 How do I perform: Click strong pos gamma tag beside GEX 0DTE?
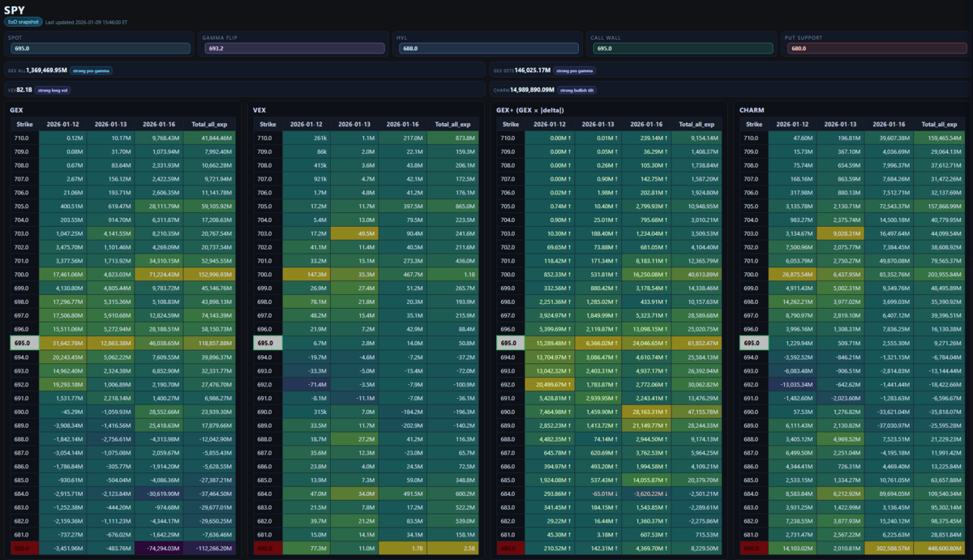(x=574, y=71)
